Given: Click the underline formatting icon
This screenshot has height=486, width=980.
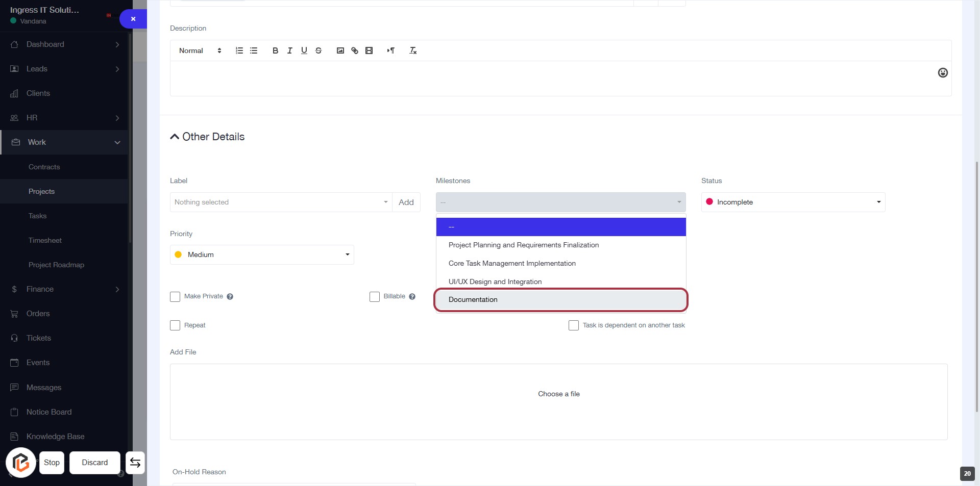Looking at the screenshot, I should point(304,50).
